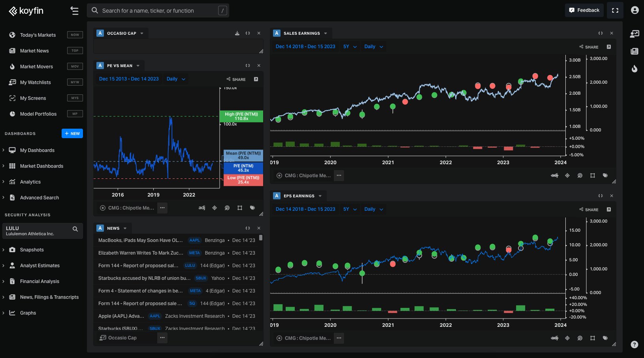Click the LULU security search box
644x358 pixels.
tap(43, 231)
